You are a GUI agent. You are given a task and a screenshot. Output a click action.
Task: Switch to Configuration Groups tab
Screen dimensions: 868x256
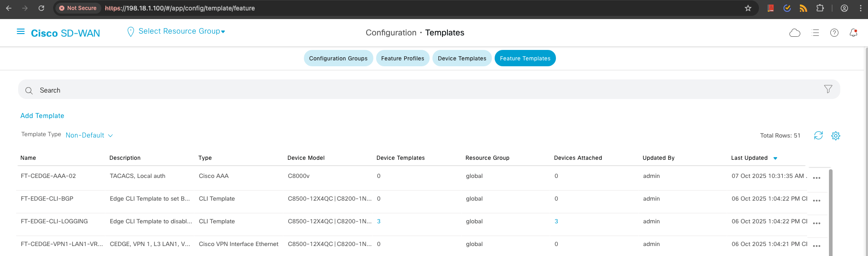click(x=338, y=58)
